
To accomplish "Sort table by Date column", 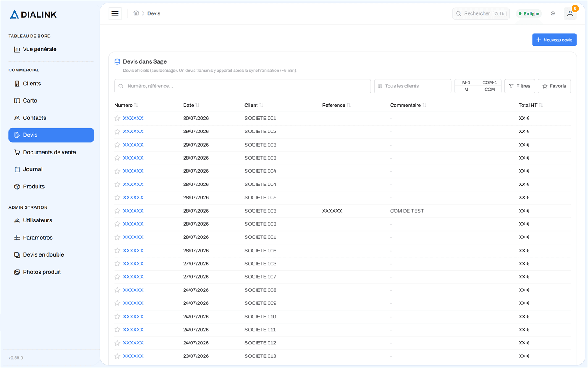I will 191,105.
